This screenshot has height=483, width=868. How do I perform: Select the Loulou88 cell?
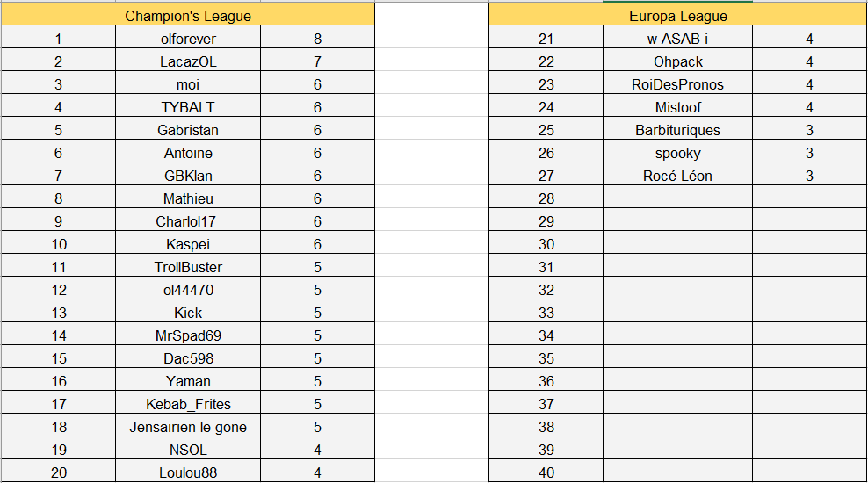point(188,472)
